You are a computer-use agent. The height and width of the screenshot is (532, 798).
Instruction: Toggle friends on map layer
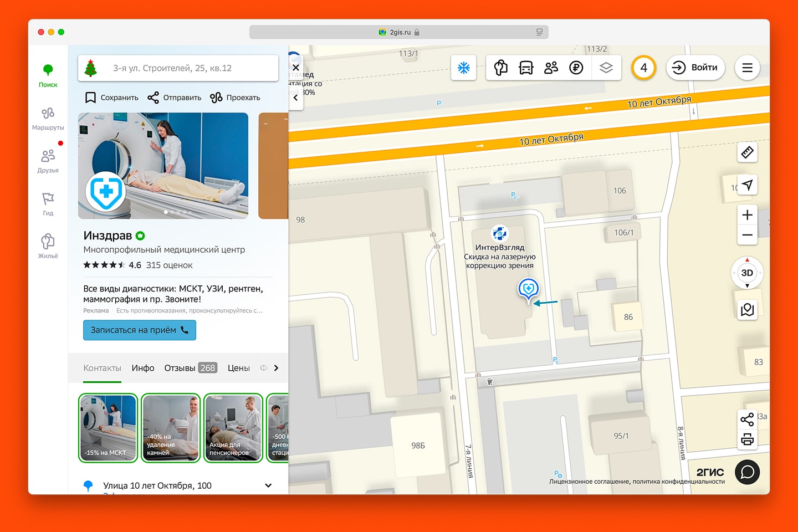click(x=551, y=68)
